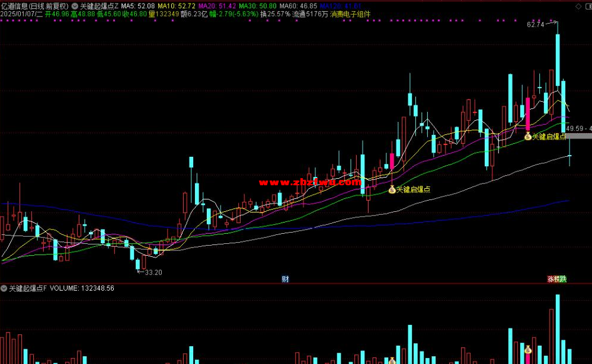Select the MA20: 51.42 moving average label
592x364 pixels.
[217, 6]
